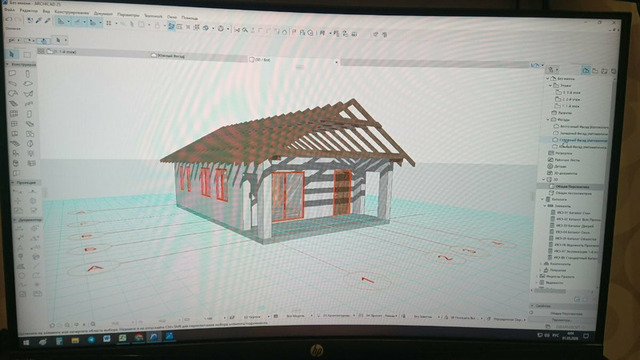Select the Slab tool
This screenshot has width=640, height=360.
(28, 84)
